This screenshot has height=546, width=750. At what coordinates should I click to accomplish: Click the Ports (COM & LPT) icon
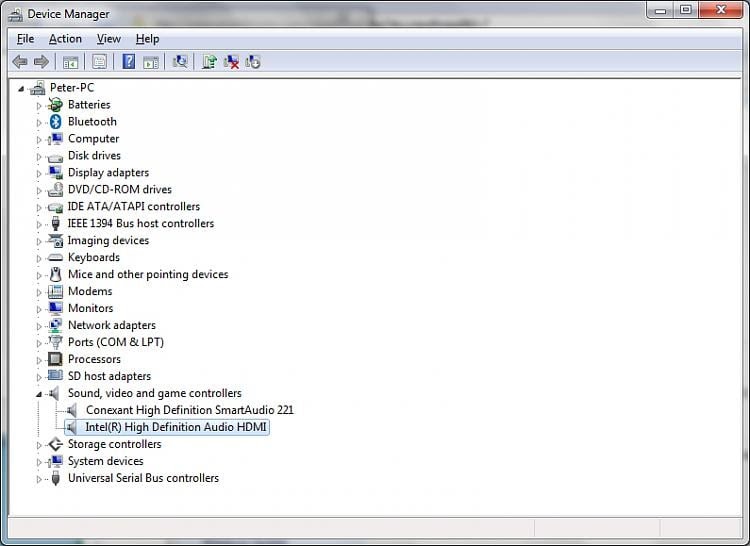coord(55,342)
